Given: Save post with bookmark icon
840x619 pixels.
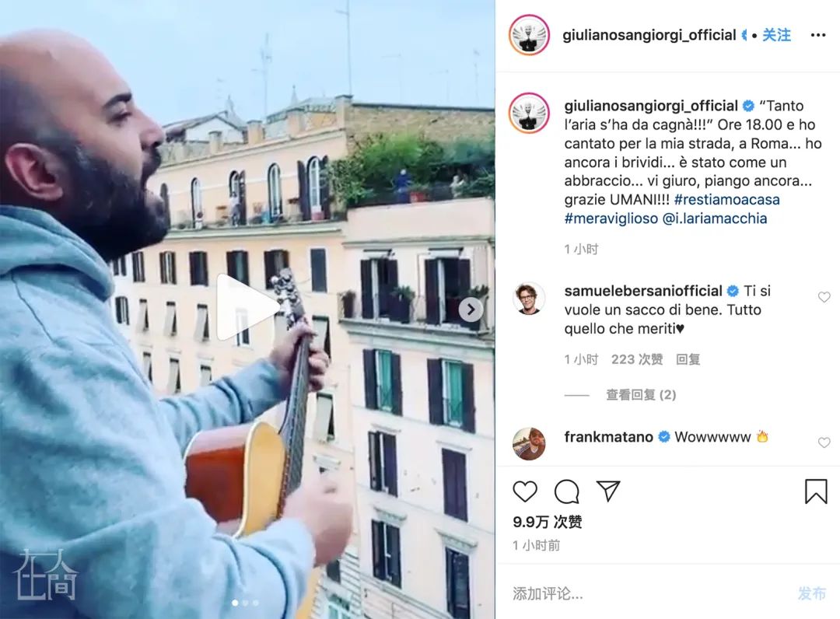Looking at the screenshot, I should (x=816, y=491).
